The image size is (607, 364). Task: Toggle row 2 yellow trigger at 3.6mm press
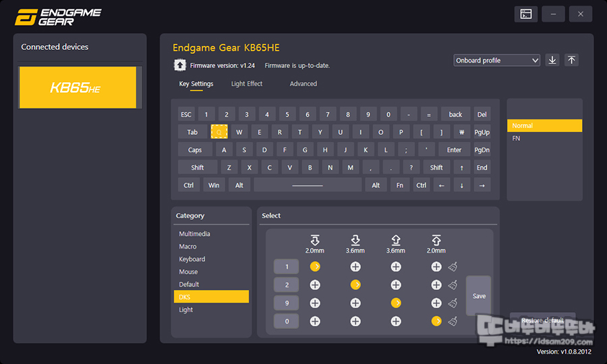[355, 284]
